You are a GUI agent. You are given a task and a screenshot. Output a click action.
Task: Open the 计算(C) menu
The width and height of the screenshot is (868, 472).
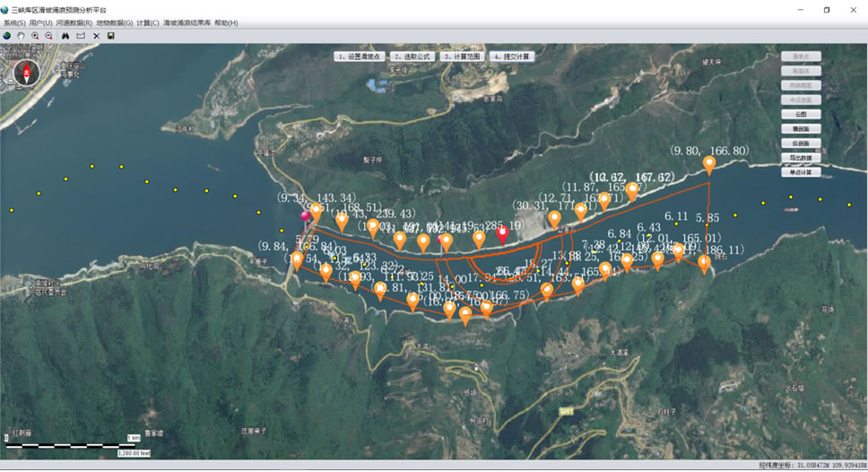pyautogui.click(x=148, y=22)
